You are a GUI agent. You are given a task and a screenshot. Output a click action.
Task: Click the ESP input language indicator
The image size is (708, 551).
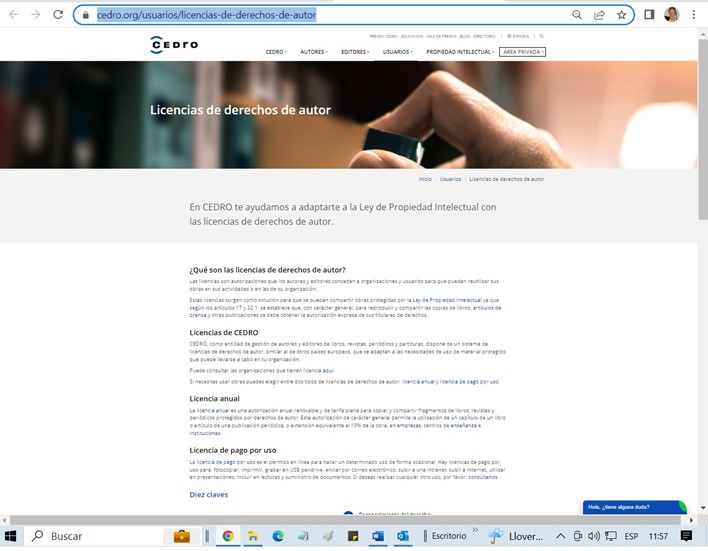tap(631, 536)
